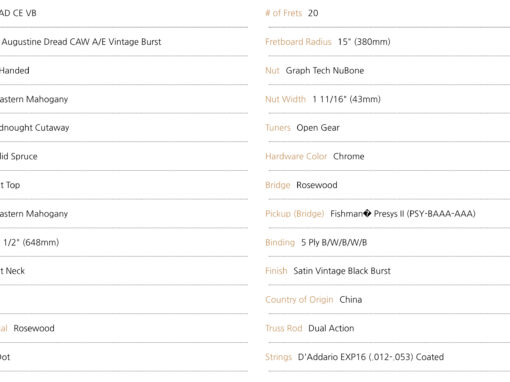The width and height of the screenshot is (510, 382).
Task: Click the Bridge label
Action: (x=278, y=185)
